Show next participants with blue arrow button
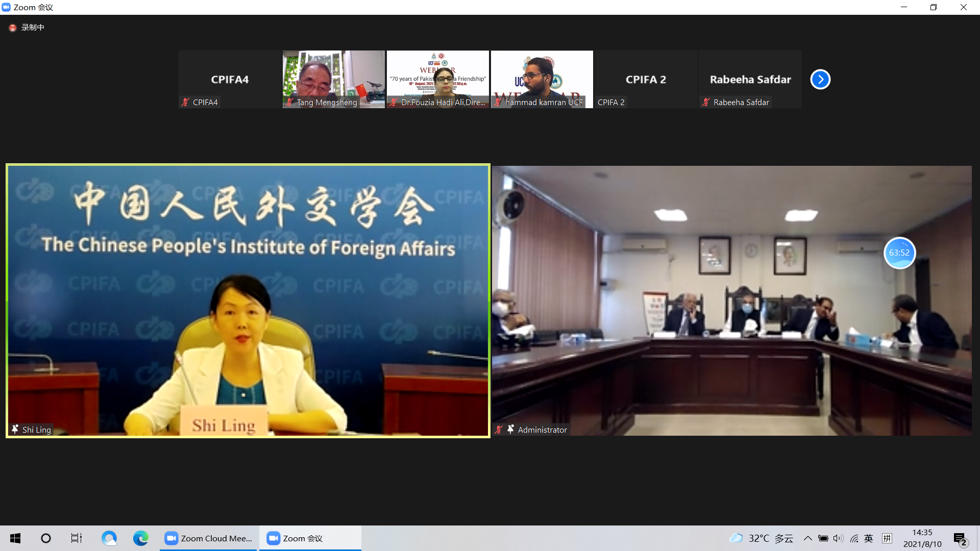This screenshot has height=551, width=980. [x=820, y=79]
